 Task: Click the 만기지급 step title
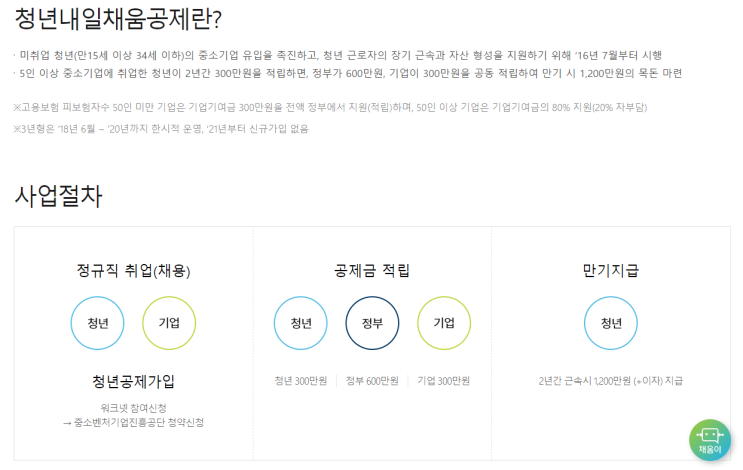[x=611, y=271]
